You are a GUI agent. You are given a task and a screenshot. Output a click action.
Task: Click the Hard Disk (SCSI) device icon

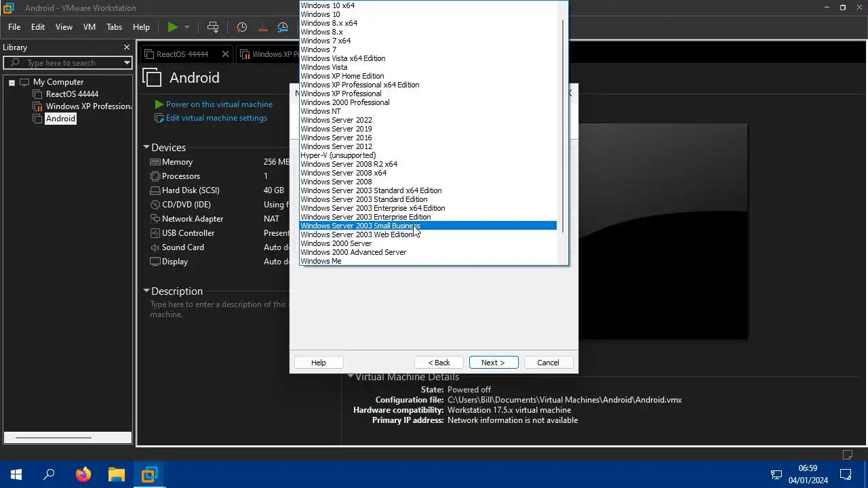click(x=155, y=190)
